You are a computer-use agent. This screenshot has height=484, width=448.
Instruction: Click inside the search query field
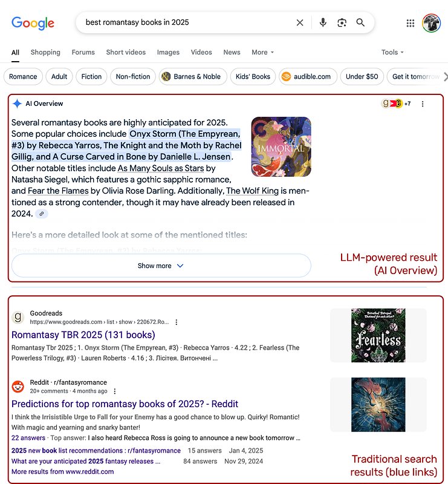point(185,22)
